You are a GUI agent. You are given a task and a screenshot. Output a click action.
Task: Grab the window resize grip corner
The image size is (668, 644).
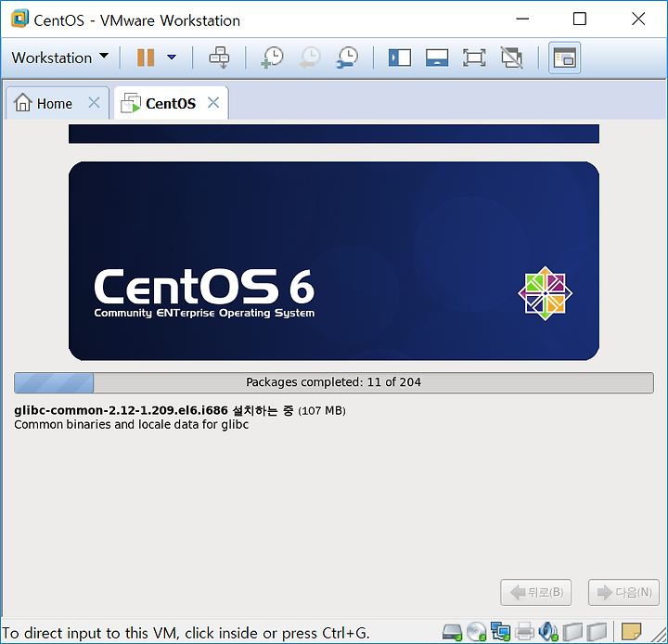(x=658, y=635)
